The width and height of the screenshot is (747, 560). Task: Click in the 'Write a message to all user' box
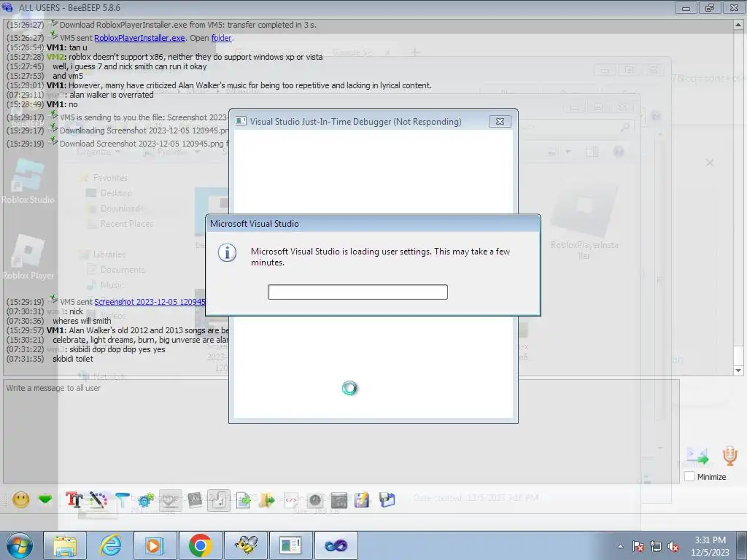(x=341, y=430)
